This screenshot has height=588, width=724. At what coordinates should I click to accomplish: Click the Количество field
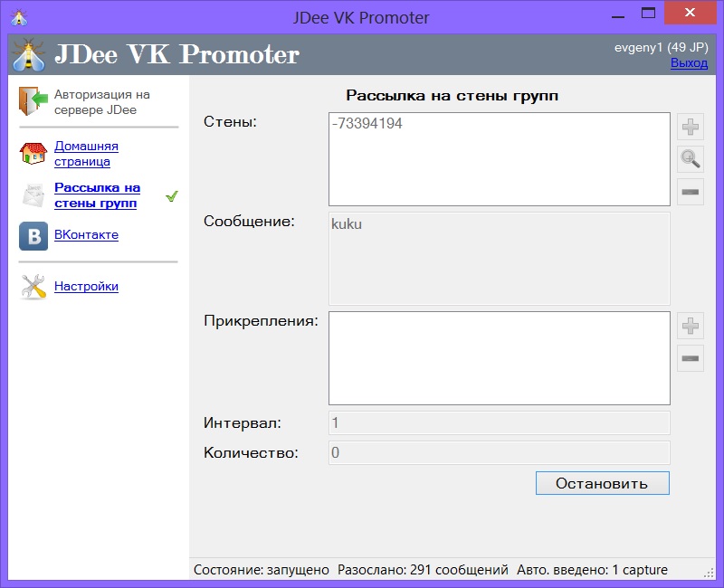coord(500,453)
